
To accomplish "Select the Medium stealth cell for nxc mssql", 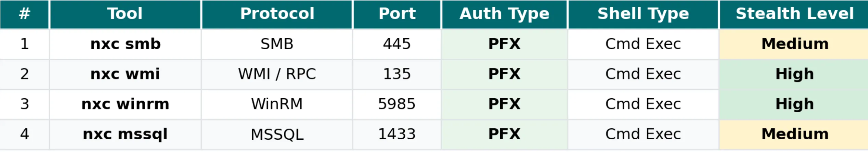I will coord(794,134).
